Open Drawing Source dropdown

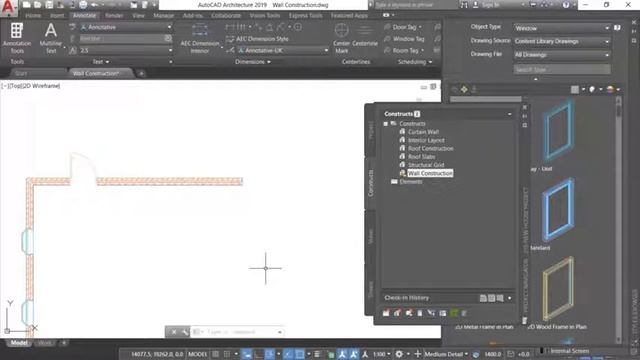[x=562, y=41]
